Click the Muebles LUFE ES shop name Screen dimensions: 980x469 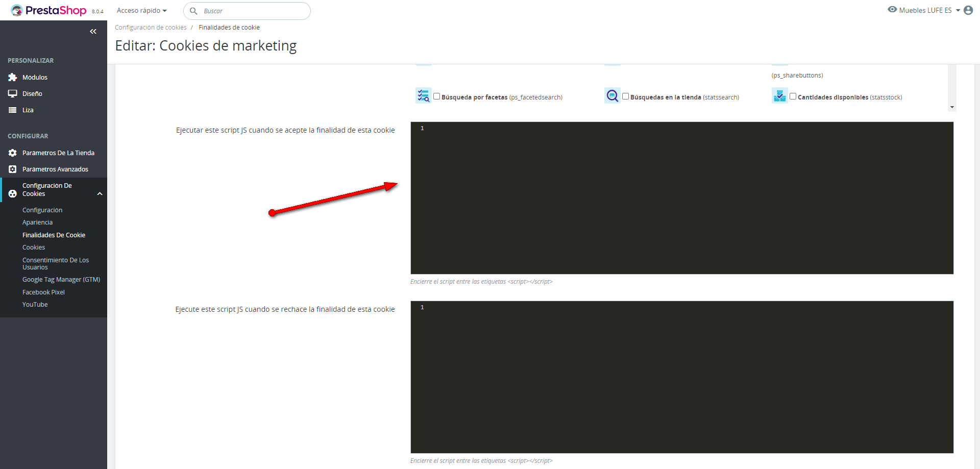tap(925, 10)
